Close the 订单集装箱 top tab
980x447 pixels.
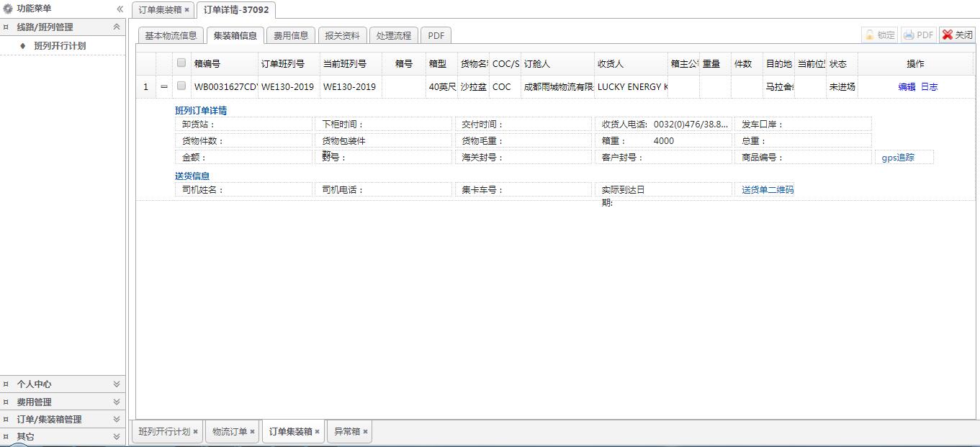point(187,10)
